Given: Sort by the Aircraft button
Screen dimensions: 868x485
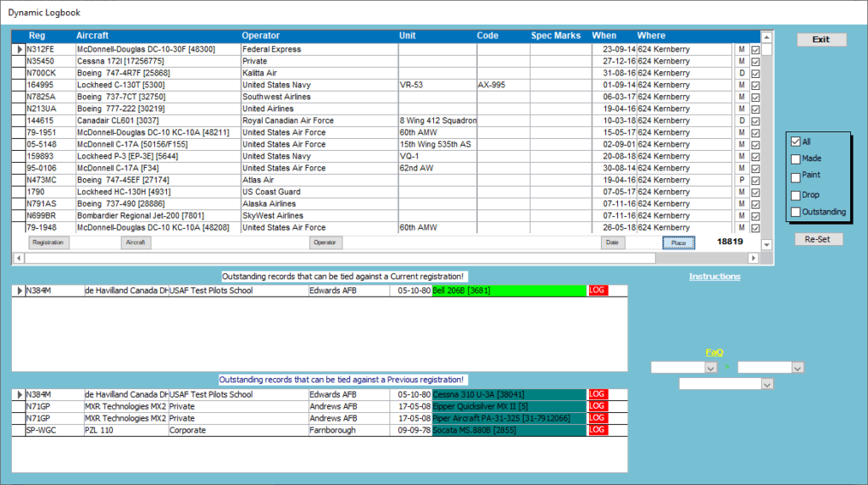Looking at the screenshot, I should click(136, 242).
